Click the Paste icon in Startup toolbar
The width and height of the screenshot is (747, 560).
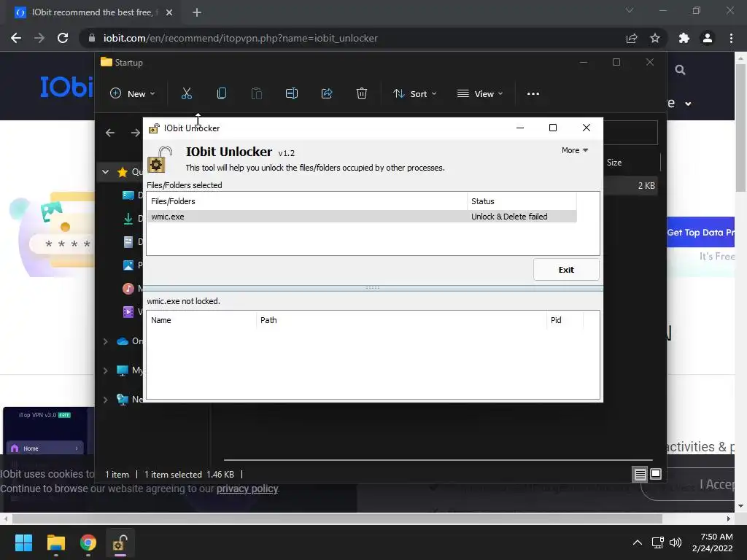(256, 94)
